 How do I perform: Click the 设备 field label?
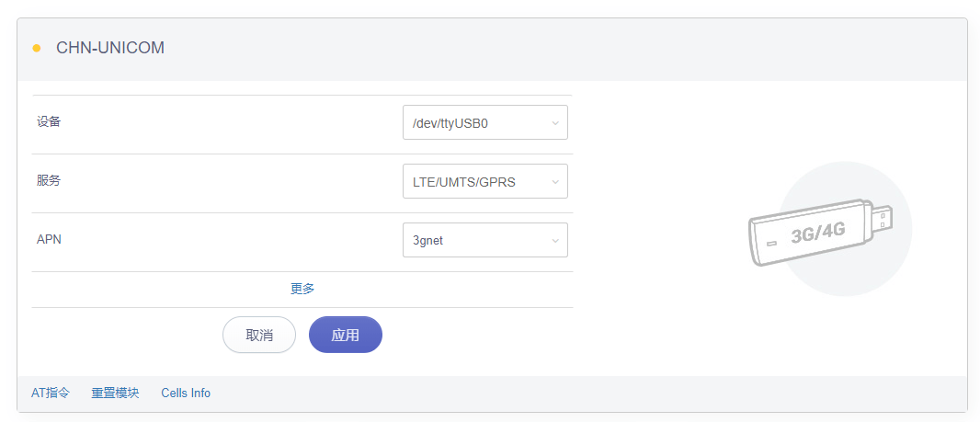coord(49,121)
